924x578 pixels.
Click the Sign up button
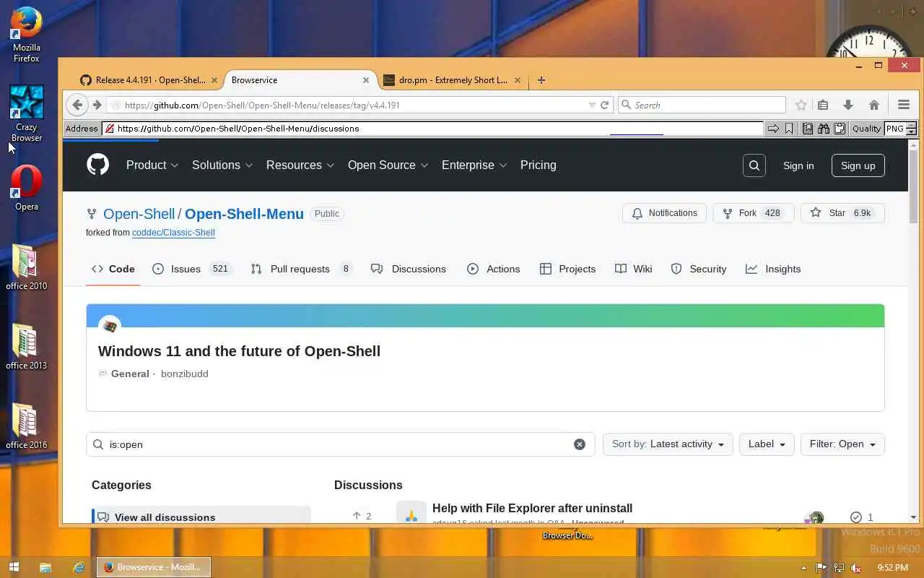coord(858,165)
